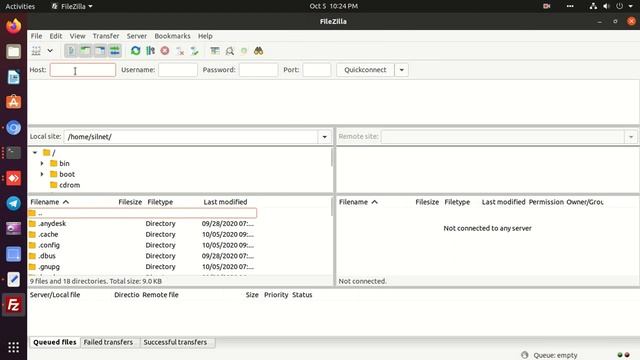640x360 pixels.
Task: Open Telegram from the dock
Action: [13, 203]
